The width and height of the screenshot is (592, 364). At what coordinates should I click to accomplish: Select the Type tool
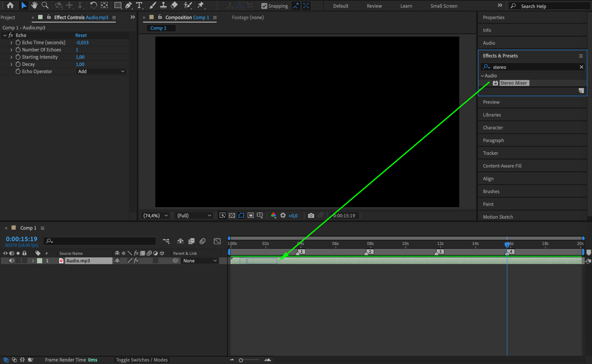[x=139, y=5]
